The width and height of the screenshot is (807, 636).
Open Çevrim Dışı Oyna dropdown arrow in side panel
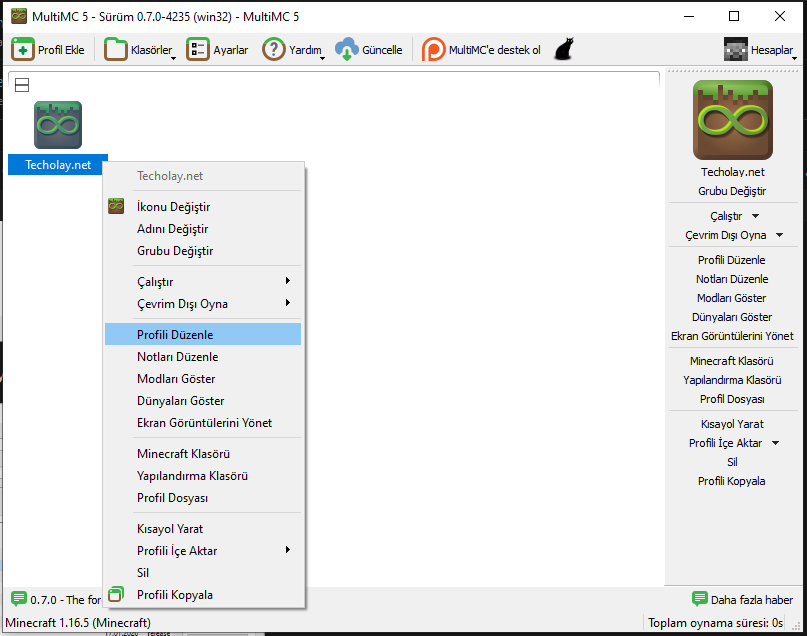coord(779,235)
